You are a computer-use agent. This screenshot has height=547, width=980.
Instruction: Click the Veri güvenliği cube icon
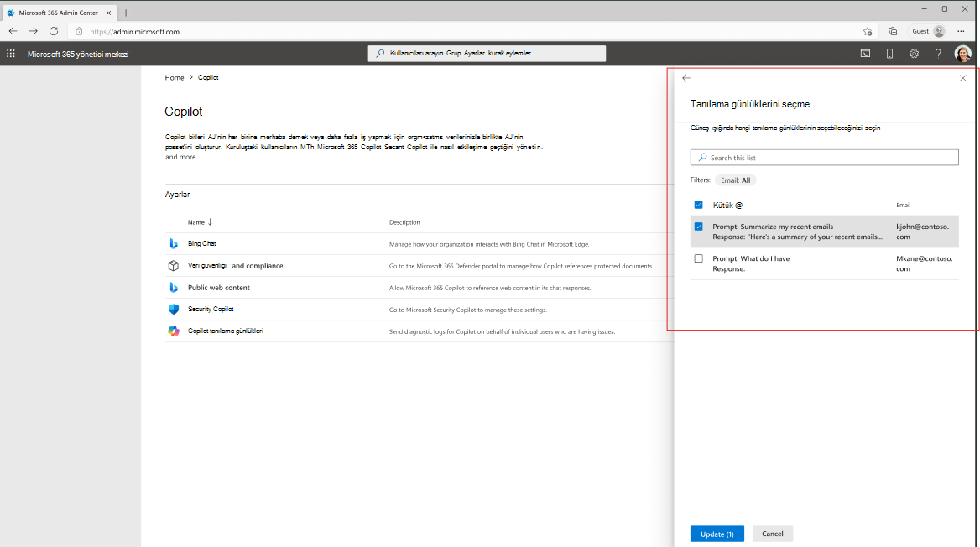pyautogui.click(x=174, y=266)
